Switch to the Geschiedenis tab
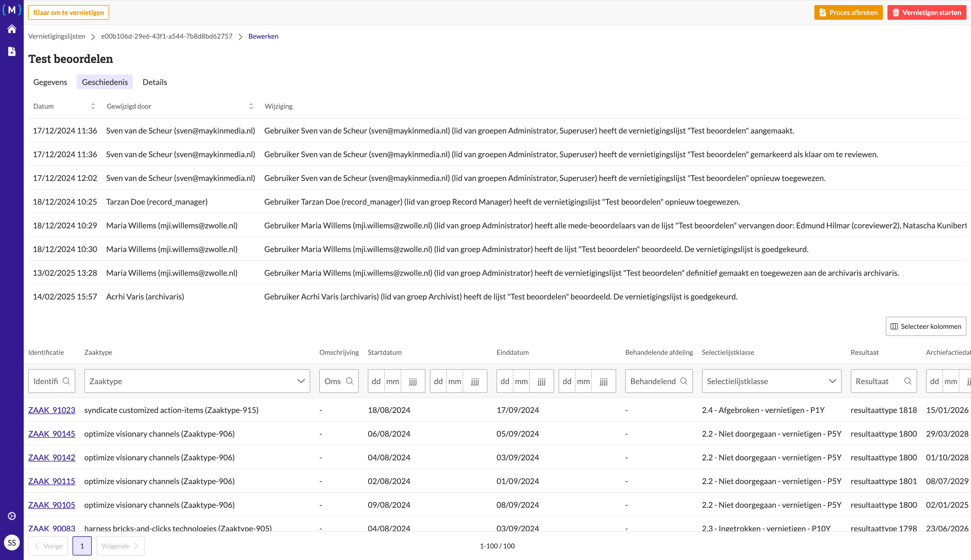 (105, 82)
